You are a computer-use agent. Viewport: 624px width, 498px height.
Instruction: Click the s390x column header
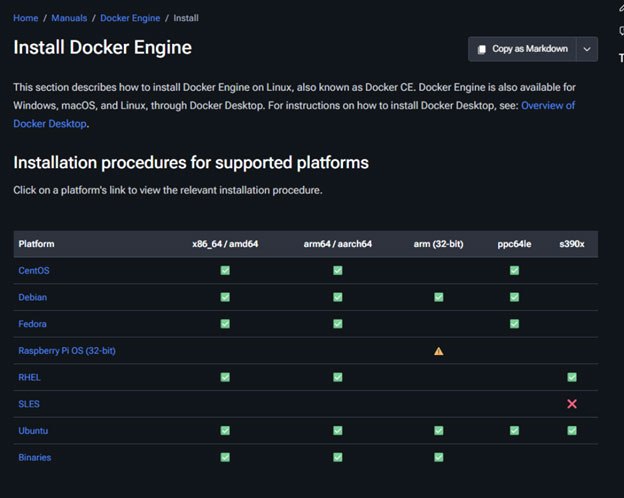pos(572,244)
